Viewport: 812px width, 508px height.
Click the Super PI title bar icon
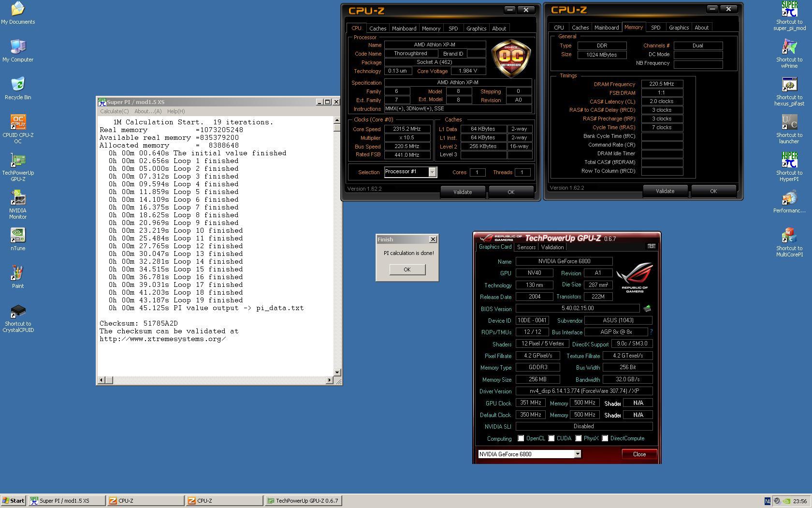point(102,102)
